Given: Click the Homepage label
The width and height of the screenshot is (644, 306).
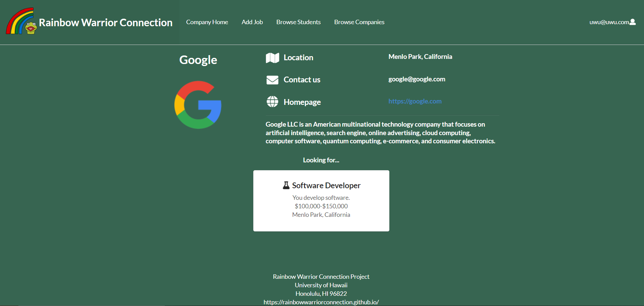Looking at the screenshot, I should click(x=302, y=102).
